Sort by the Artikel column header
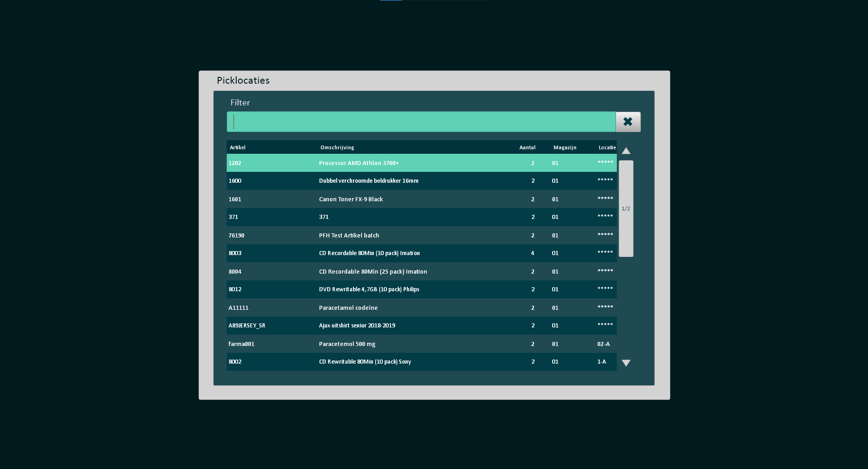Viewport: 868px width, 469px height. tap(238, 147)
